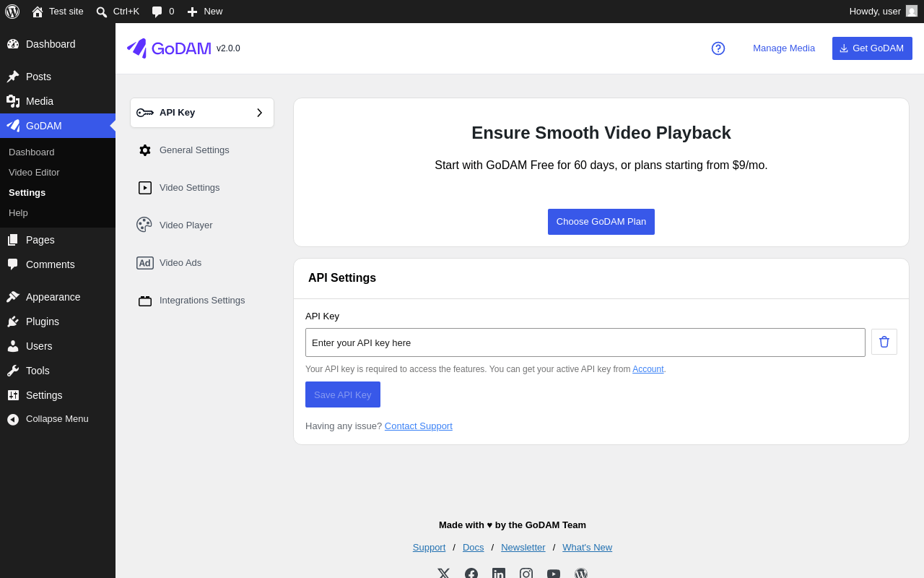
Task: Open the Instagram social icon
Action: tap(526, 574)
